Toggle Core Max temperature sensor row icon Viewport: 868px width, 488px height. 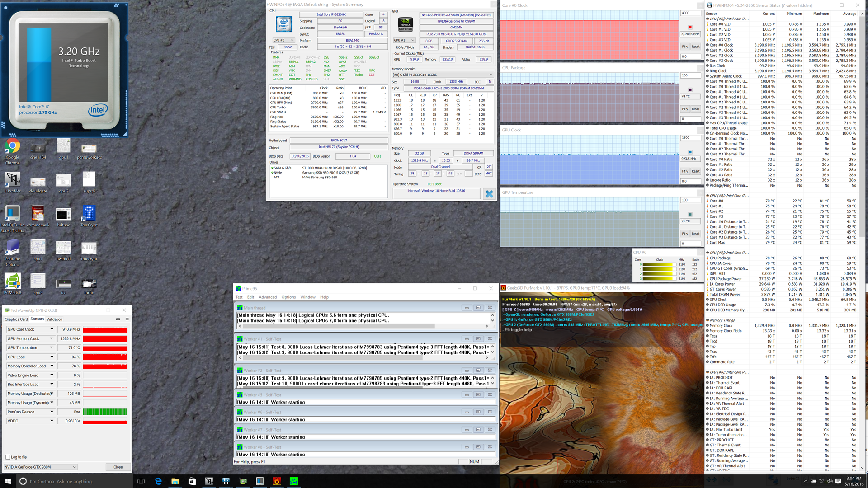click(707, 243)
